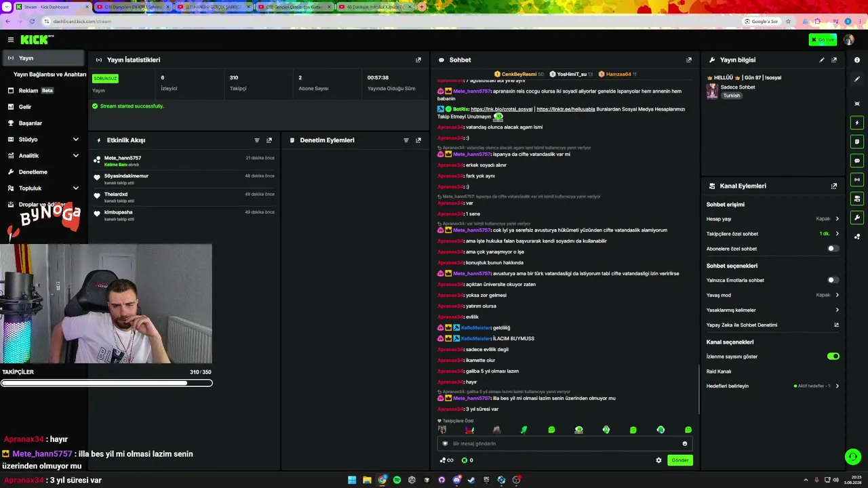Pop out the Yayın İstatistikleri panel
The height and width of the screenshot is (488, 868).
click(x=418, y=60)
